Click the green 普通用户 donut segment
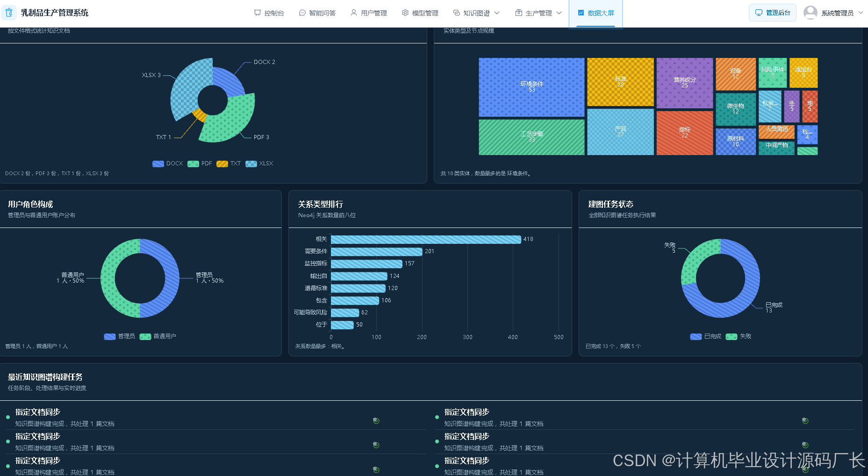 (108, 278)
